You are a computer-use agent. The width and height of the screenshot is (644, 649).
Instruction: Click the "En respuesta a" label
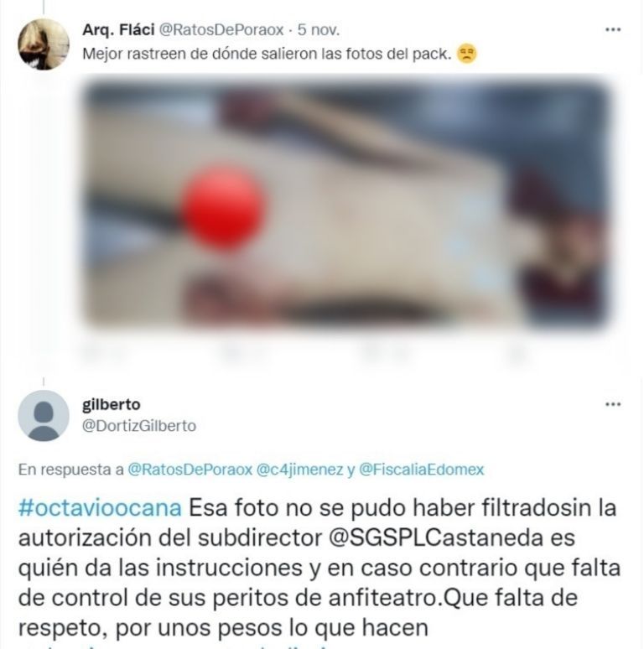[70, 470]
